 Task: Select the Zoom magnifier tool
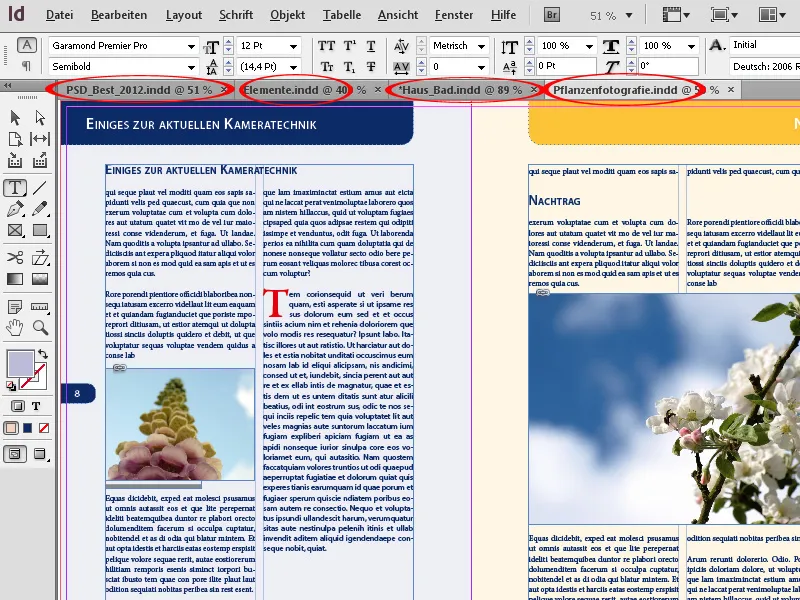(40, 327)
